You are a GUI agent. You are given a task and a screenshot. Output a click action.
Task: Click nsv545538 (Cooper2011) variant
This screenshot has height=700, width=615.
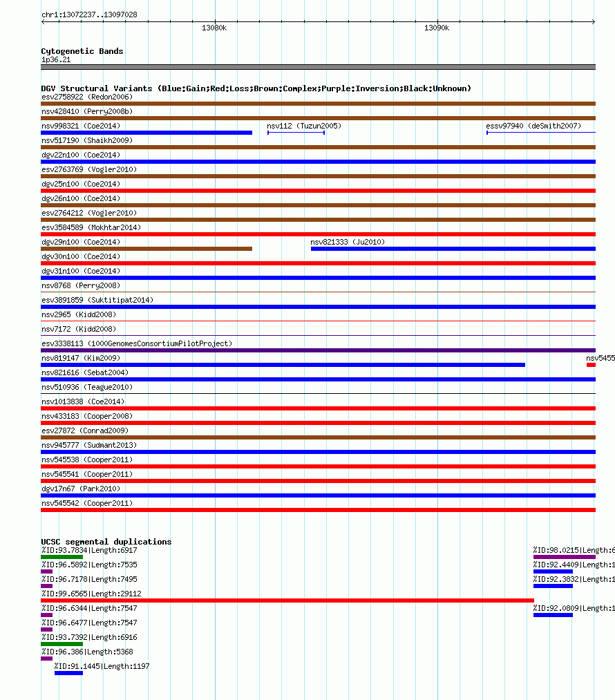click(x=87, y=460)
